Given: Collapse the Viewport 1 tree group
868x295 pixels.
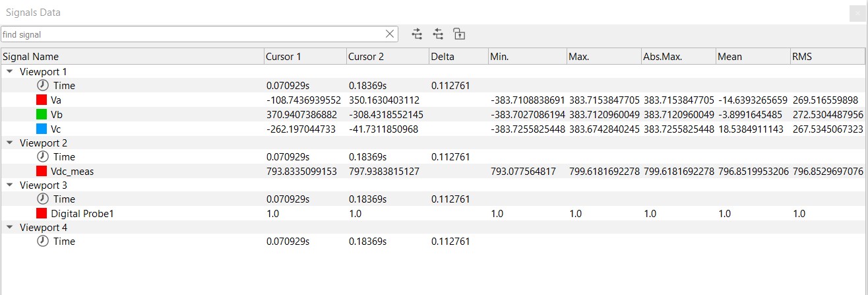Looking at the screenshot, I should tap(9, 71).
